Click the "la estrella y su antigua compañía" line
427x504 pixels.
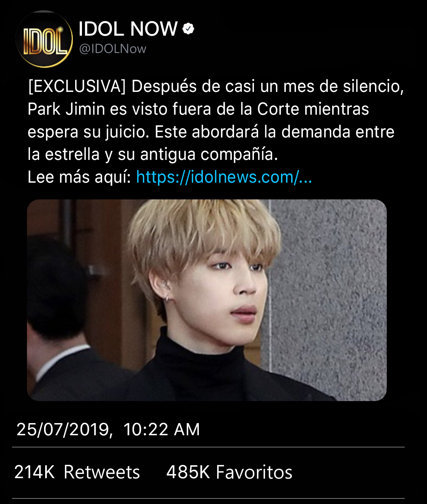point(153,154)
